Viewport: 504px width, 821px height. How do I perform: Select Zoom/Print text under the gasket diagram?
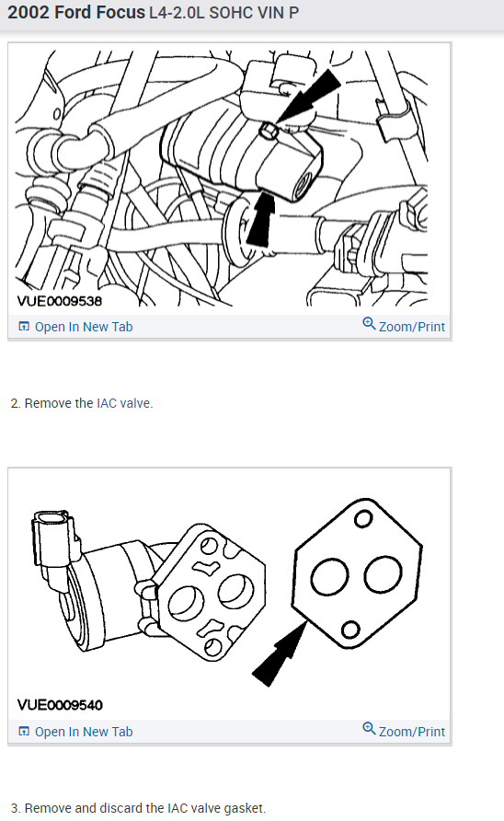412,732
